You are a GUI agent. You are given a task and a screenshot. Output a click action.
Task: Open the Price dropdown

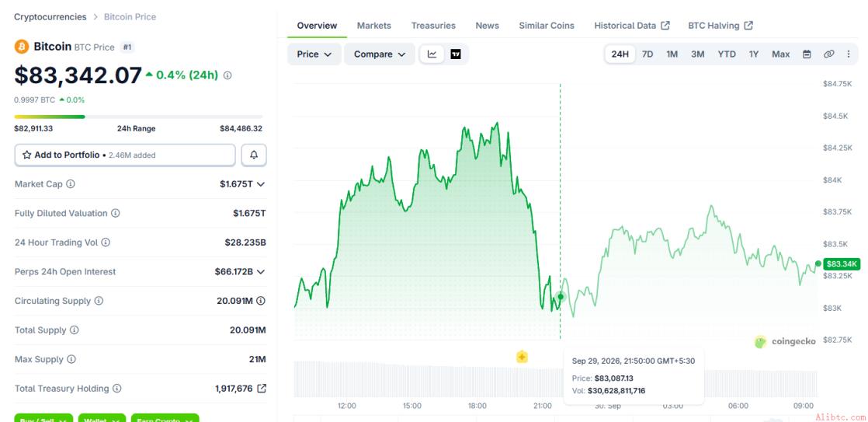tap(314, 54)
